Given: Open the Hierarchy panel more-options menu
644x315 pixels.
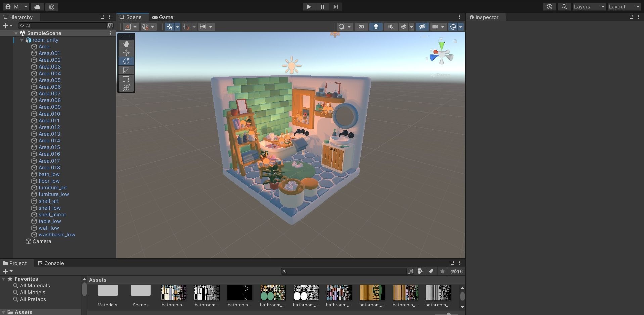Looking at the screenshot, I should pyautogui.click(x=110, y=17).
